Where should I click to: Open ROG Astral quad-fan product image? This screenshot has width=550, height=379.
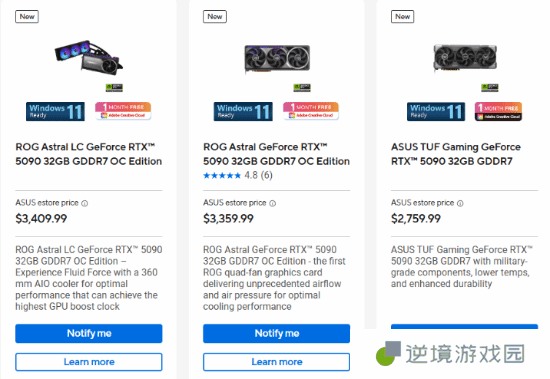[277, 59]
